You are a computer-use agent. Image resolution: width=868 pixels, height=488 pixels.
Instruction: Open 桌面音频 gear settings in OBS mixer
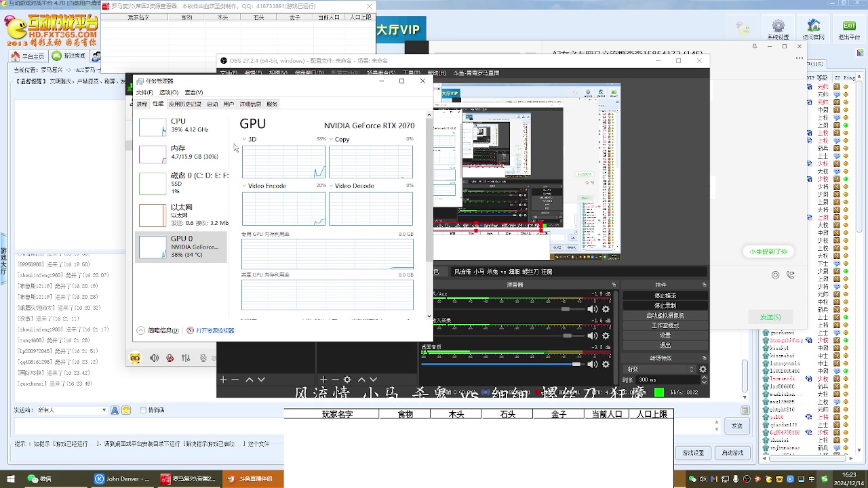coord(606,364)
